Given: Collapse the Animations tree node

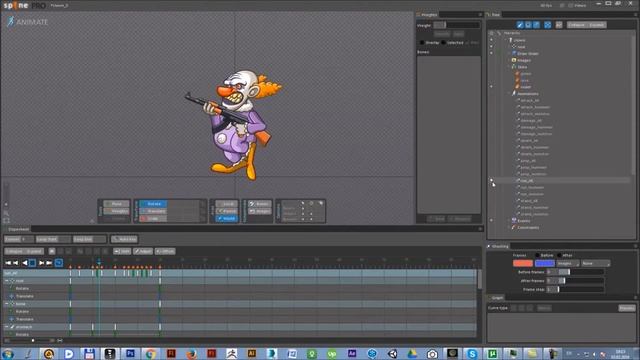Looking at the screenshot, I should (x=509, y=94).
